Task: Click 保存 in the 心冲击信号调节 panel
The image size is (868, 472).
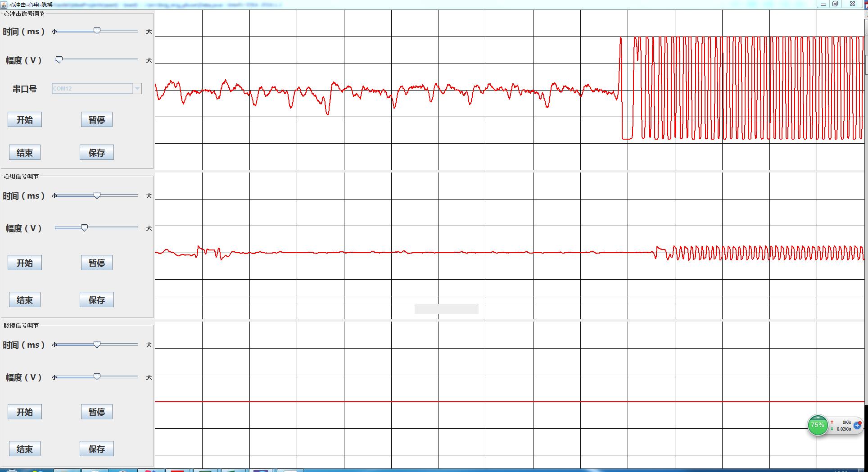Action: click(x=97, y=153)
